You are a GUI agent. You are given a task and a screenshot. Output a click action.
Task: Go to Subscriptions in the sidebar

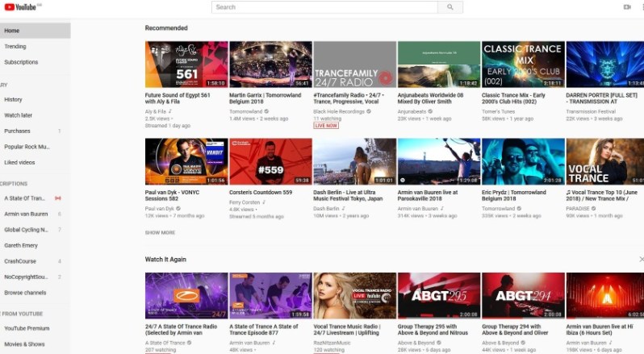click(21, 62)
